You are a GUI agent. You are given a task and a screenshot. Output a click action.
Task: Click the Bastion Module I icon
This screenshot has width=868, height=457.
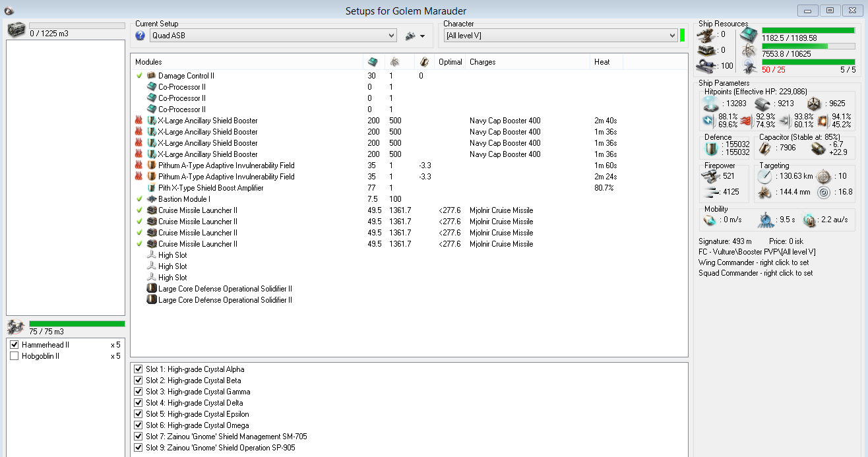click(151, 199)
